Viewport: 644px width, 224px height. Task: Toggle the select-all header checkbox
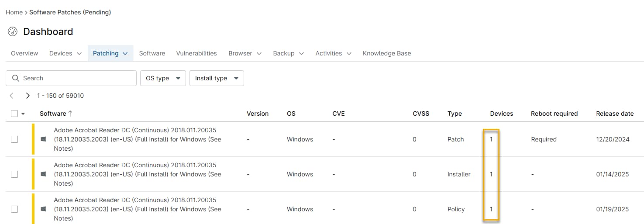14,114
